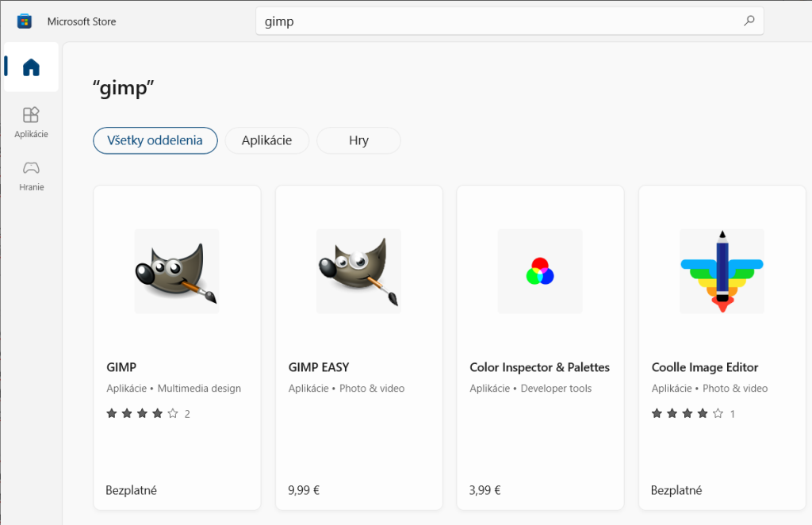This screenshot has height=525, width=812.
Task: Open the Home sidebar icon
Action: coord(31,67)
